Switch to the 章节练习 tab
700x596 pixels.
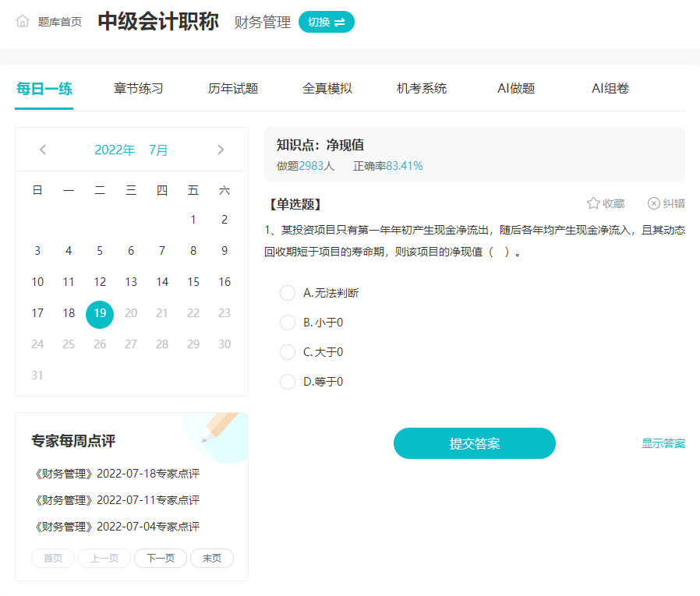click(x=137, y=89)
